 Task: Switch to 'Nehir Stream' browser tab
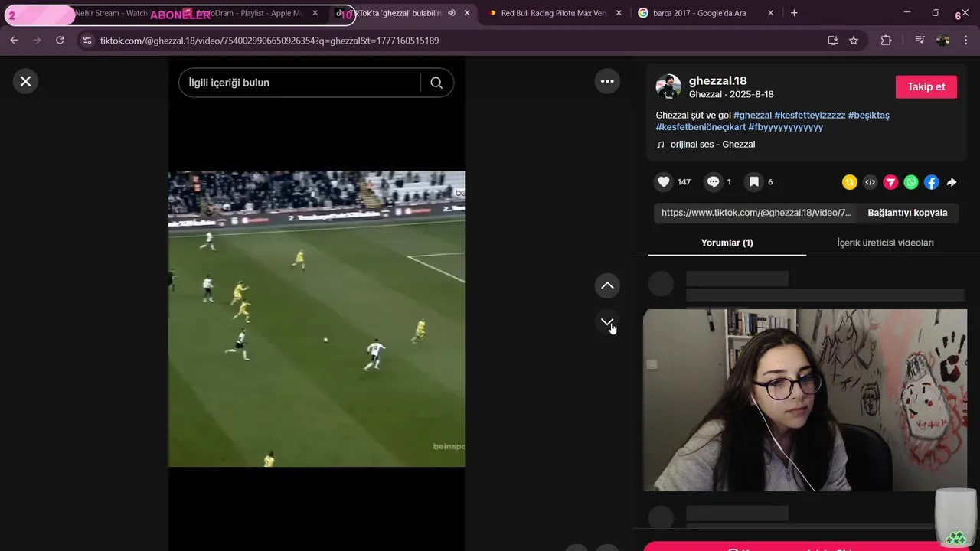(111, 13)
